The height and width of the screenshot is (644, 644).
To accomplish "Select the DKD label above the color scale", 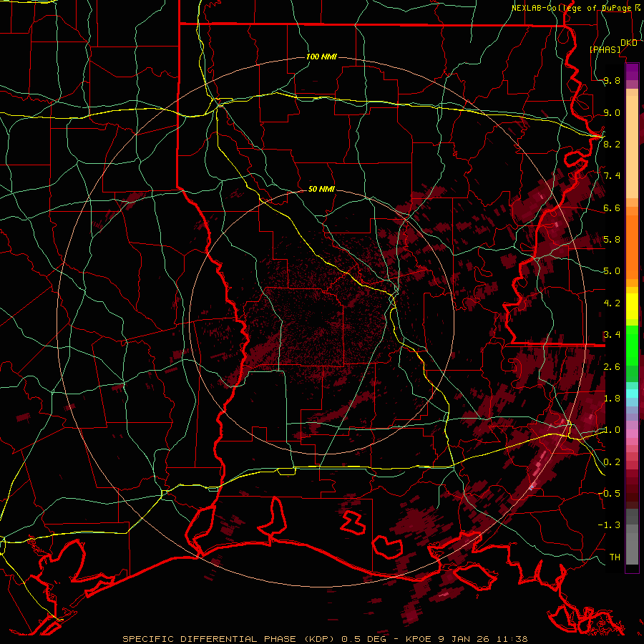I will tap(629, 43).
